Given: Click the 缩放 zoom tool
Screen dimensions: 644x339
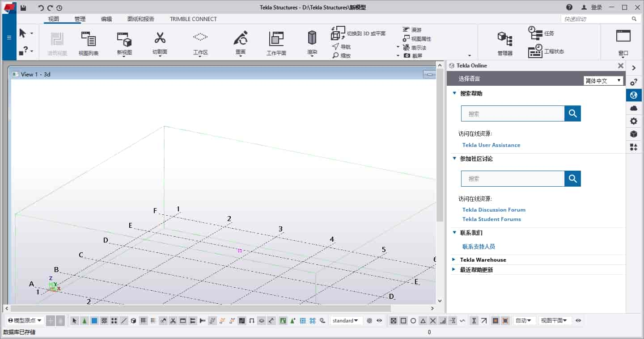Looking at the screenshot, I should click(342, 55).
